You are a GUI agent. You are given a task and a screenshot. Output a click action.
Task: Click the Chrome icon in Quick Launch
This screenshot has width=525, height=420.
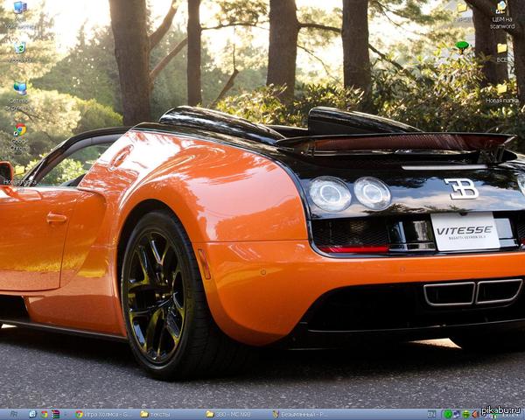(x=44, y=414)
